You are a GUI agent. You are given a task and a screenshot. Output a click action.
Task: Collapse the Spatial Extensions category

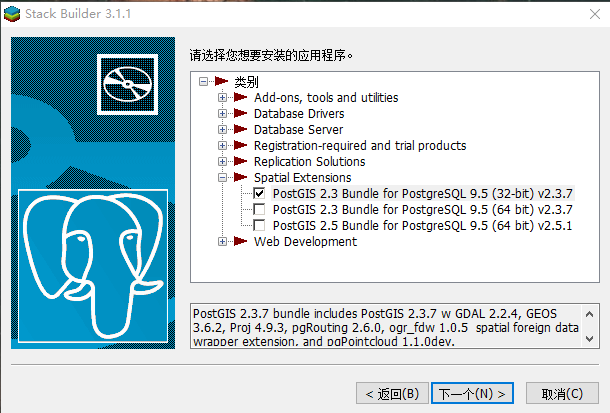(223, 177)
